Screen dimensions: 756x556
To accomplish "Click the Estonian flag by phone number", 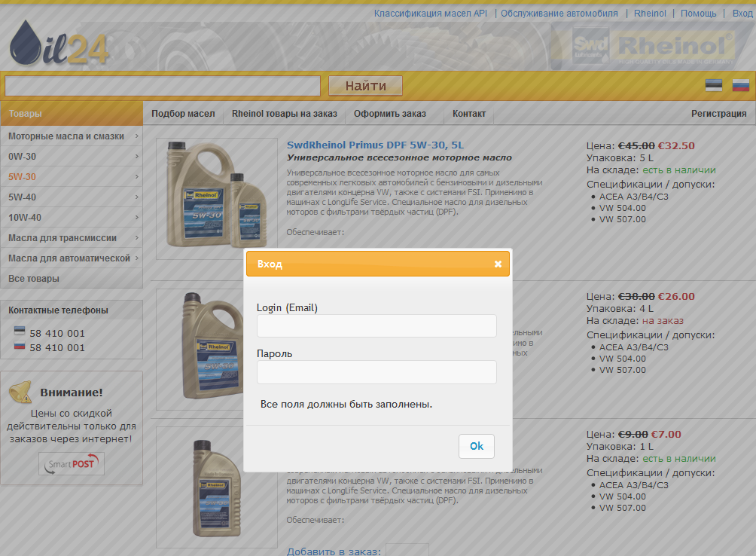I will [x=20, y=331].
